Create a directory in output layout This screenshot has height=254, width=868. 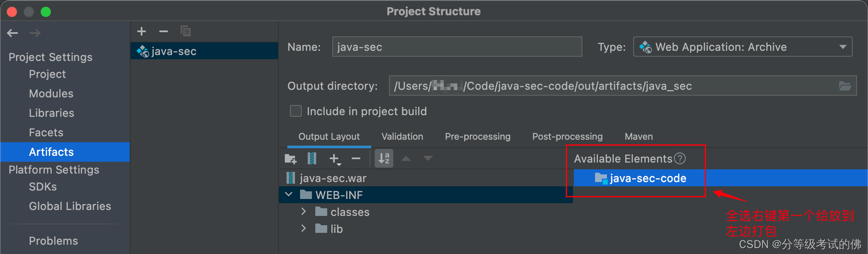point(290,159)
